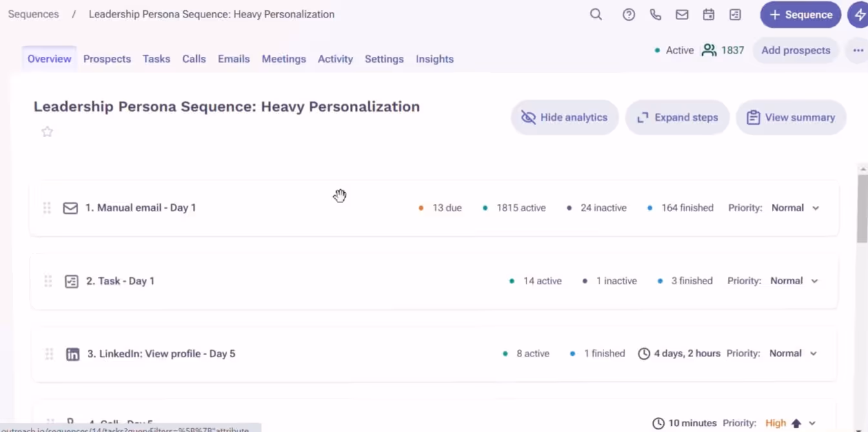Open the Insights tab
The width and height of the screenshot is (868, 432).
434,59
